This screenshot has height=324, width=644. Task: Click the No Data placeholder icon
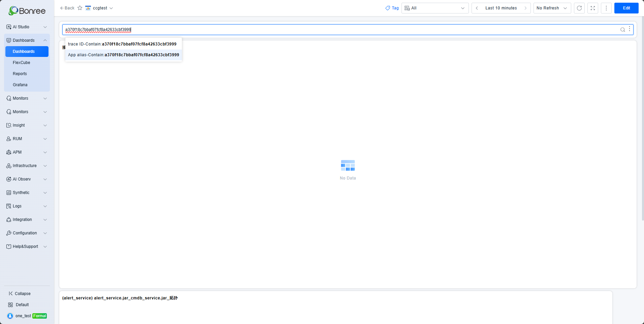(x=348, y=165)
